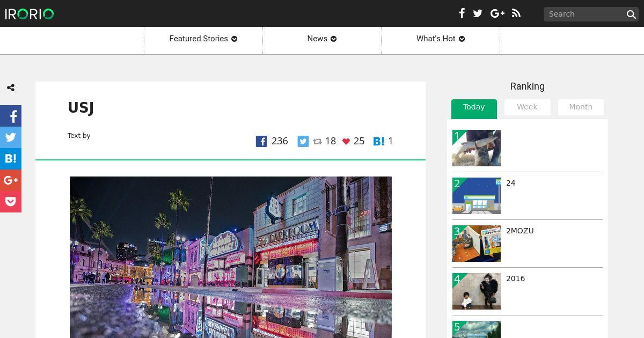Share via the left sidebar Facebook button
The width and height of the screenshot is (644, 338).
[x=11, y=116]
